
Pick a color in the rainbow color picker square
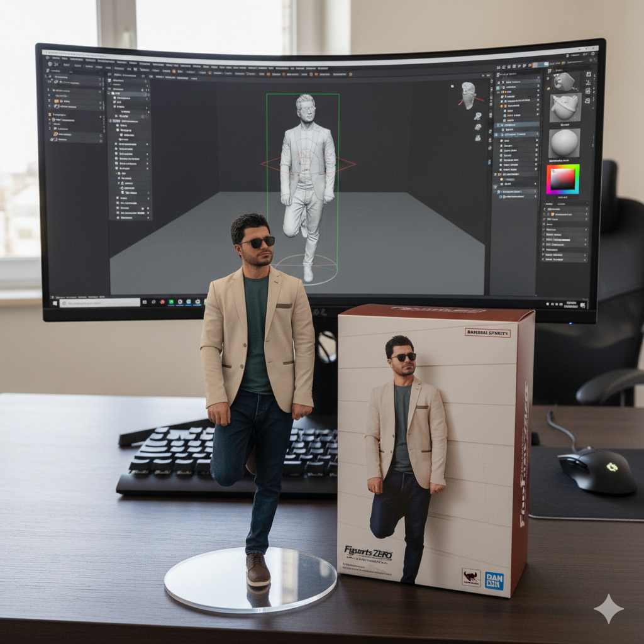pyautogui.click(x=562, y=180)
